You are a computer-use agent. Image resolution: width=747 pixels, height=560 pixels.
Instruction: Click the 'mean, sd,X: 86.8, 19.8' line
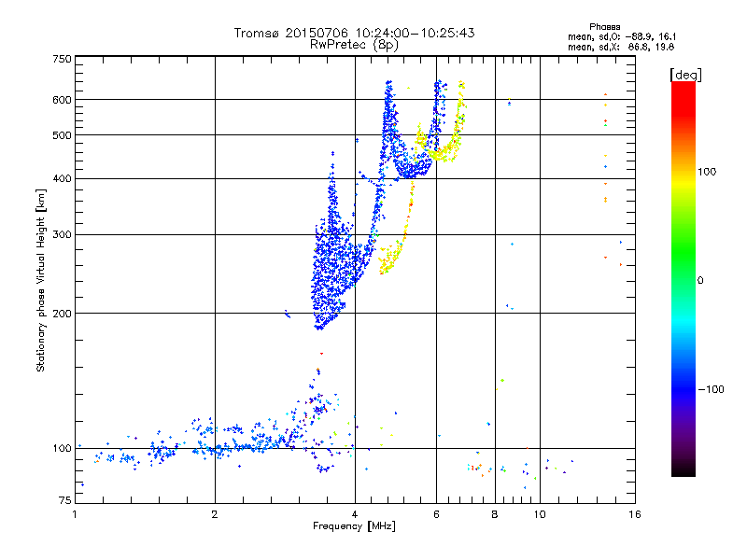coord(621,47)
